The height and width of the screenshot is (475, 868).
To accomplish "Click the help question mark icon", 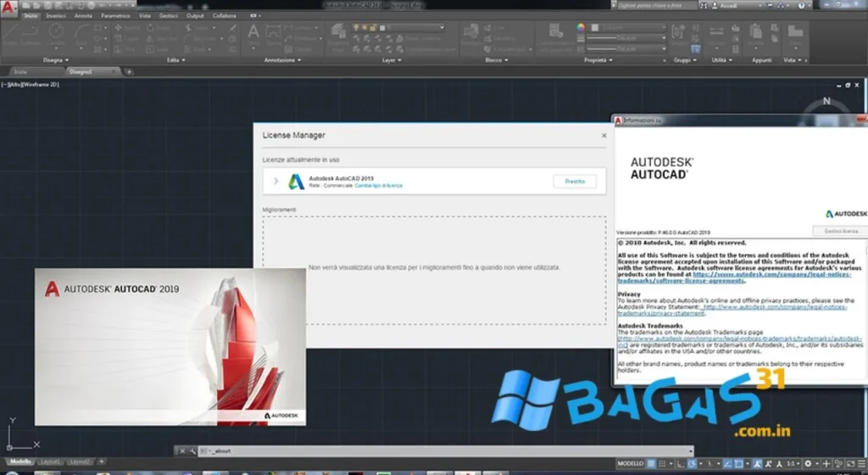I will point(802,6).
